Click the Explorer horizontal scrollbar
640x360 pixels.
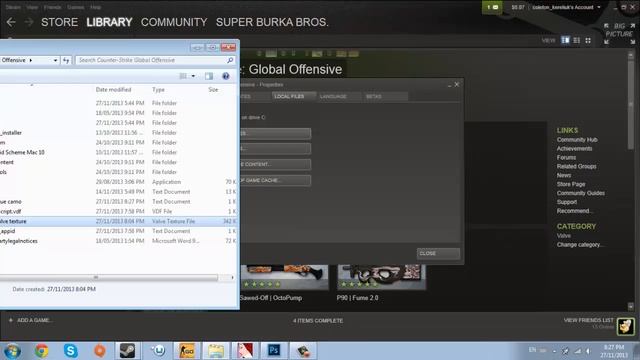pos(109,278)
